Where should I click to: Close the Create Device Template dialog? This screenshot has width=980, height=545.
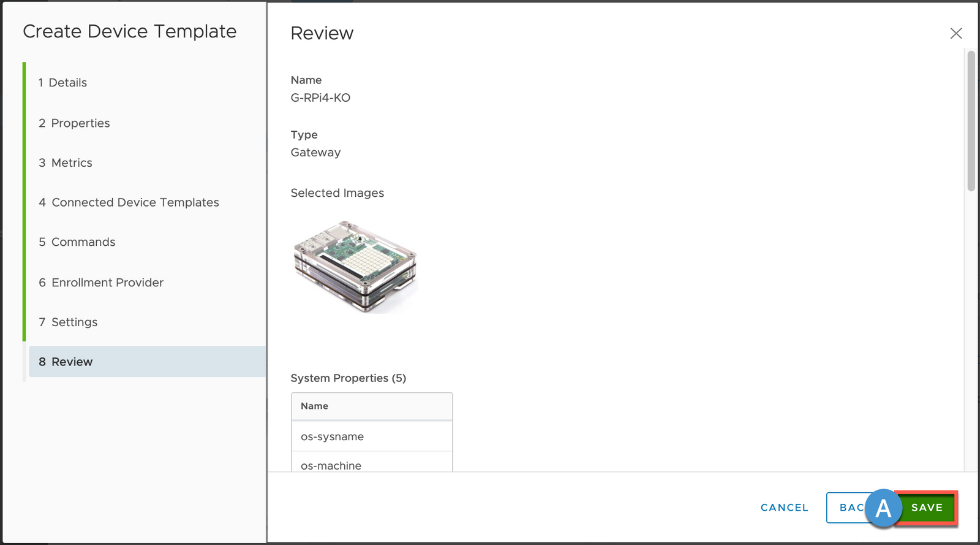[956, 34]
